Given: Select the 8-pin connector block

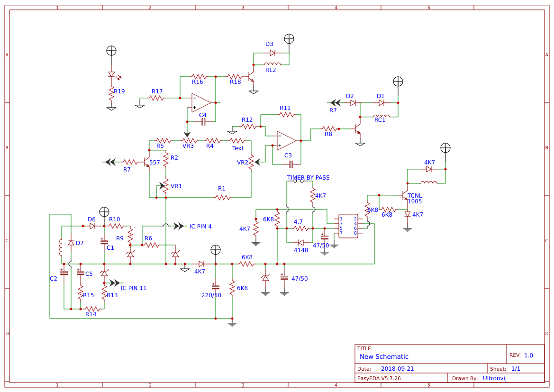Looking at the screenshot, I should tap(348, 226).
